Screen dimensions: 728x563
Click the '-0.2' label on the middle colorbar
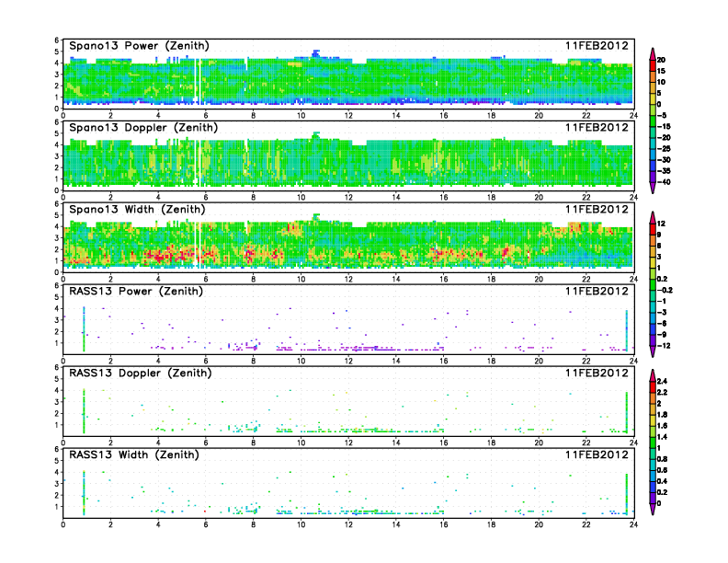click(x=665, y=290)
